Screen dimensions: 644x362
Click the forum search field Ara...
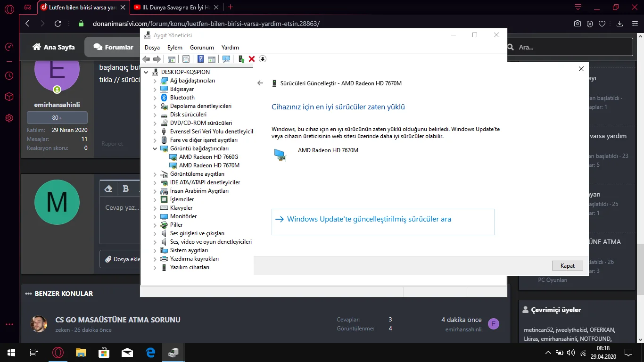(x=570, y=47)
